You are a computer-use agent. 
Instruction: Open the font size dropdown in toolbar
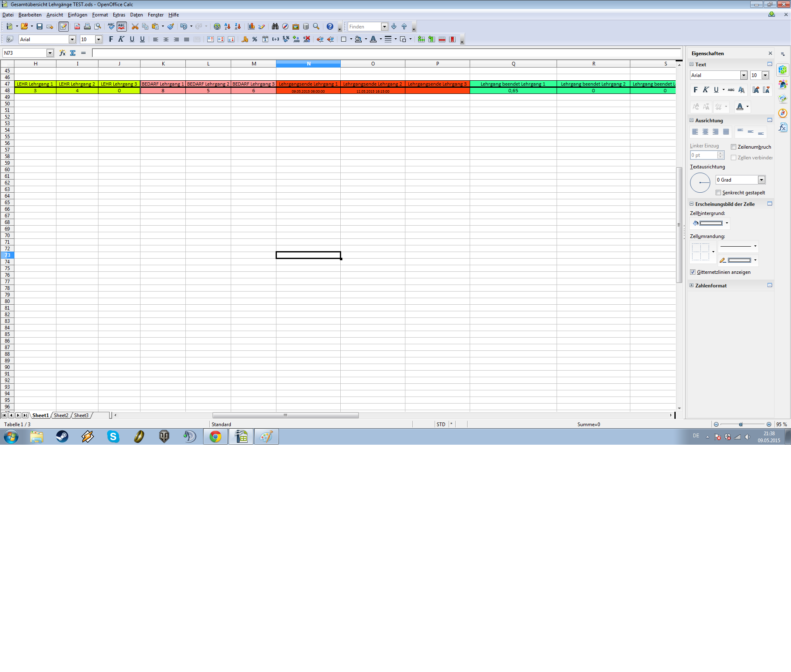99,40
